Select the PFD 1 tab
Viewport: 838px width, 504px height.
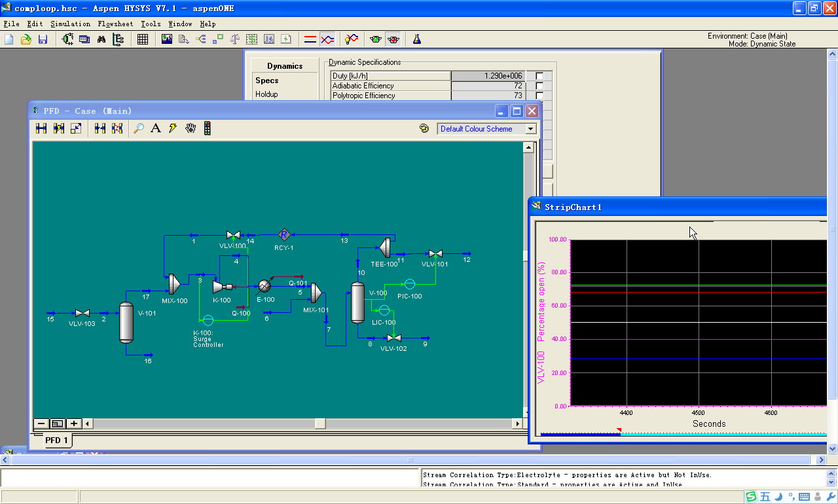point(57,440)
